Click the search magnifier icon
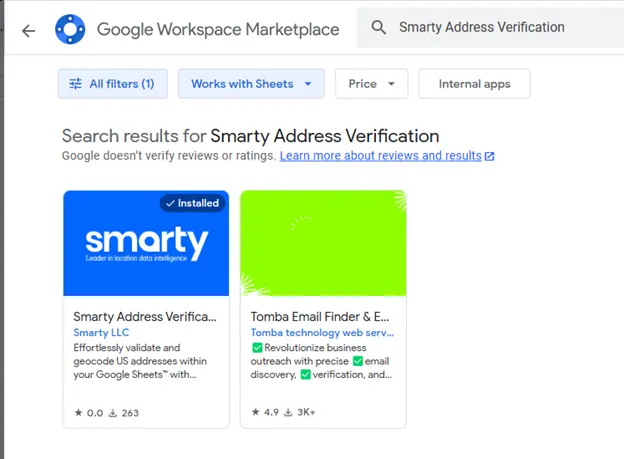 tap(378, 28)
